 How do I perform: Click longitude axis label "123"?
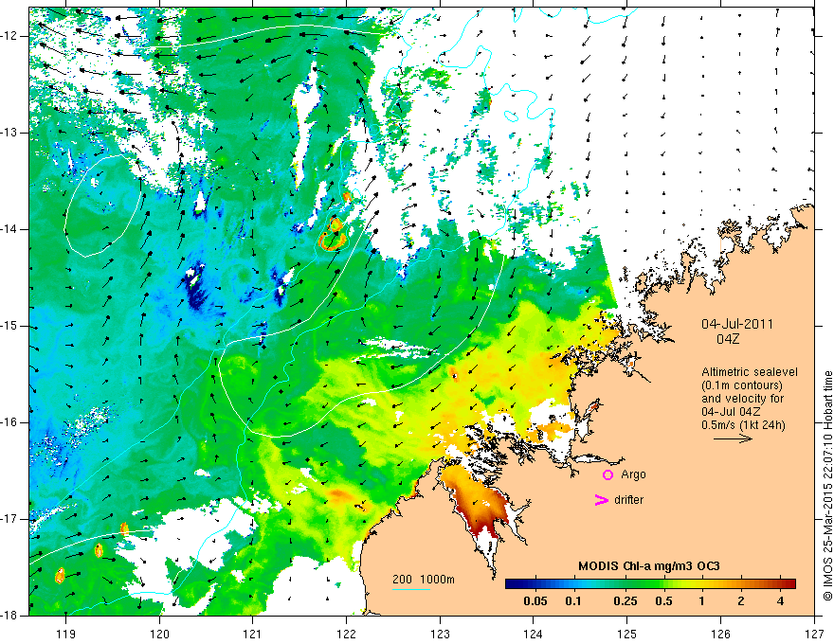click(440, 634)
